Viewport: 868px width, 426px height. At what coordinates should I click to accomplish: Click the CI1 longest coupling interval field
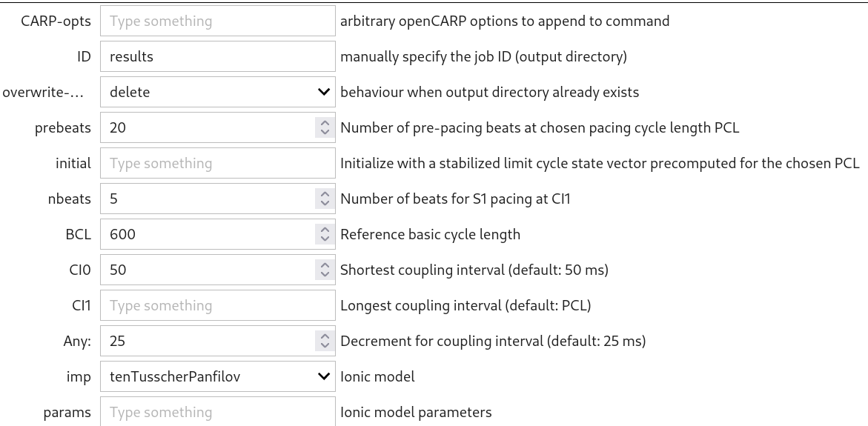click(217, 305)
